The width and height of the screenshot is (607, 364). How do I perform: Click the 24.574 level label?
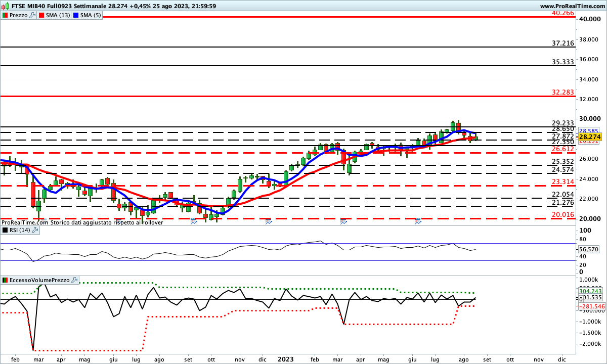click(x=563, y=169)
